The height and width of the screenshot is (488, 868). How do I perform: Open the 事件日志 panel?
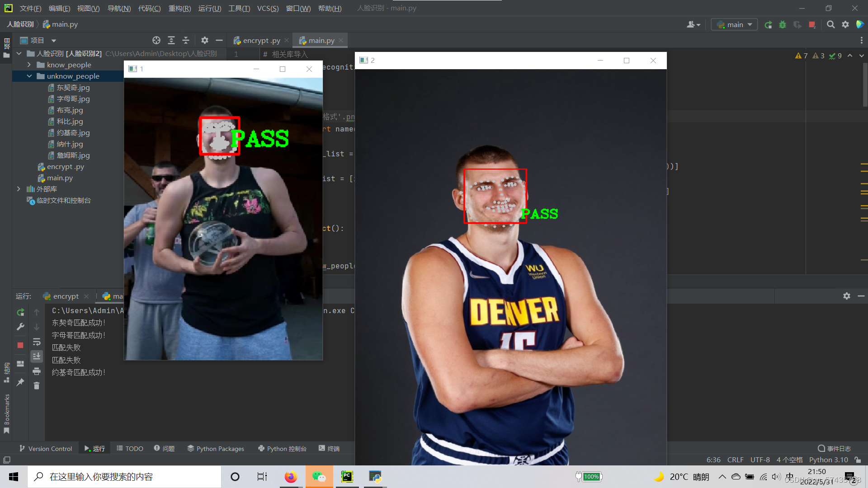point(834,449)
